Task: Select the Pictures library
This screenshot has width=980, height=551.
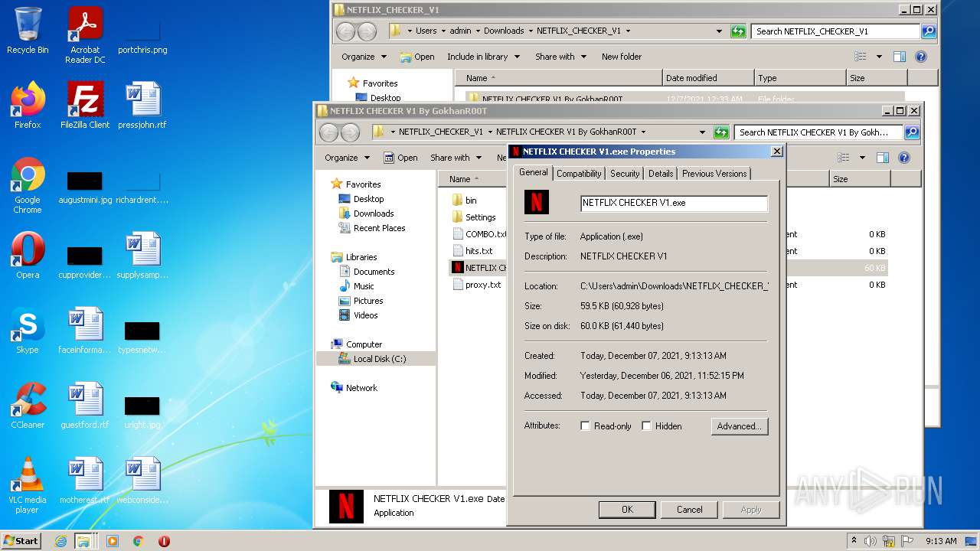Action: tap(368, 301)
